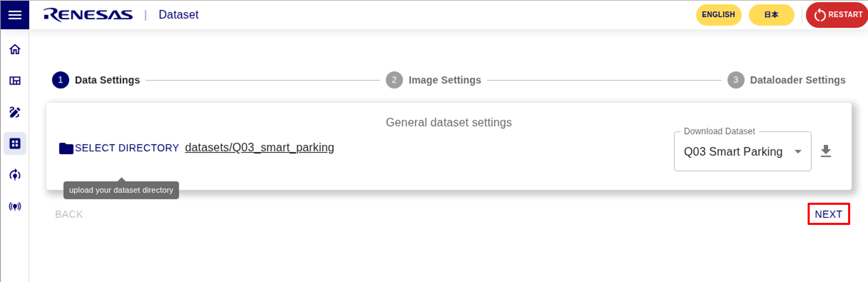The height and width of the screenshot is (282, 868).
Task: Jump to step 3 Dataloader Settings
Action: [786, 80]
